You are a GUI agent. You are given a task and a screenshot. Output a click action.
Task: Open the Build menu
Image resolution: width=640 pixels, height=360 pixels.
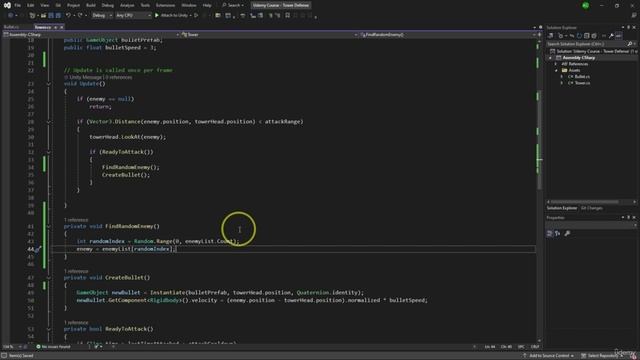tap(91, 5)
